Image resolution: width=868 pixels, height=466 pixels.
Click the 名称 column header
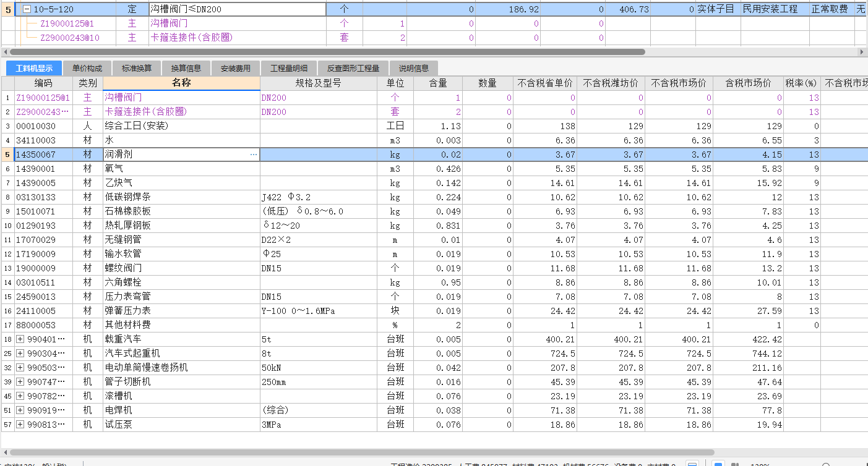click(x=181, y=83)
